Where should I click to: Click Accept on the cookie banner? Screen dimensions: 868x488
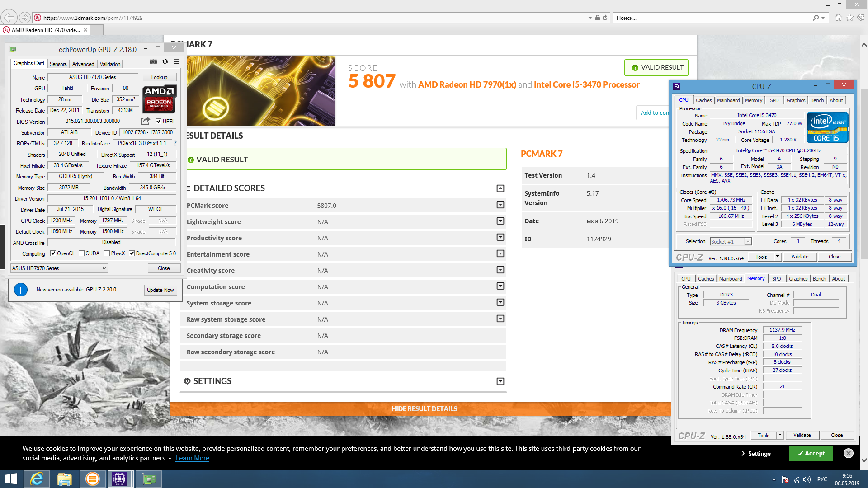tap(811, 453)
